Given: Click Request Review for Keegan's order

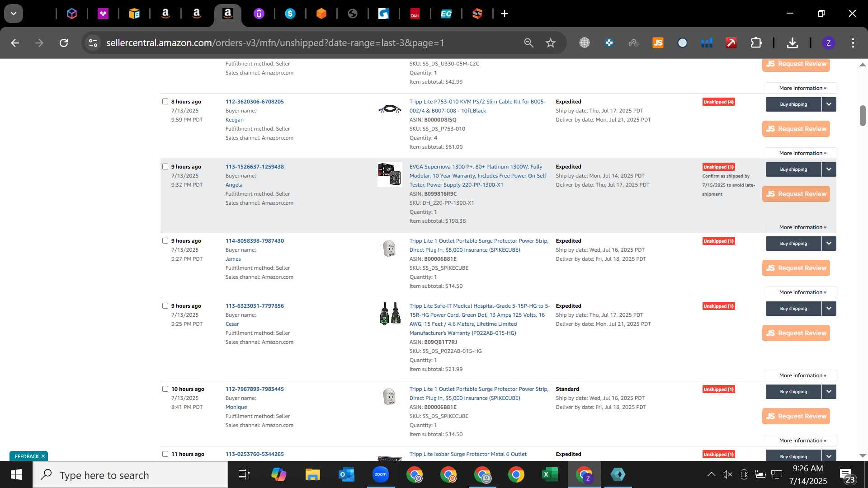Looking at the screenshot, I should tap(796, 129).
